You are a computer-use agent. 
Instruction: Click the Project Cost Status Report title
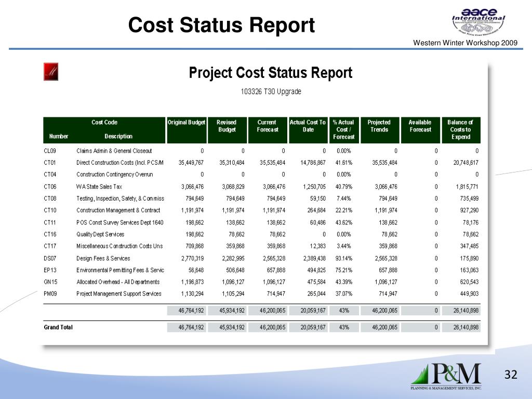click(270, 73)
